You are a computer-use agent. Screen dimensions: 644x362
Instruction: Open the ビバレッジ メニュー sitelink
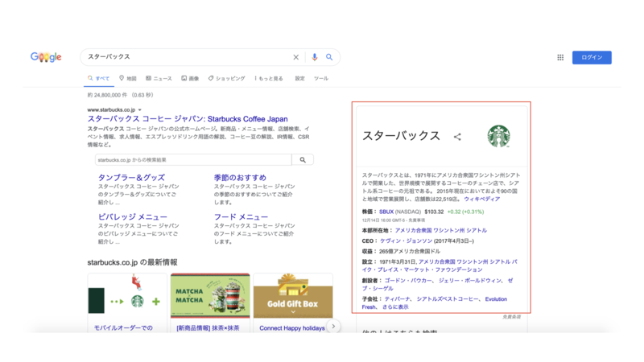(x=132, y=216)
